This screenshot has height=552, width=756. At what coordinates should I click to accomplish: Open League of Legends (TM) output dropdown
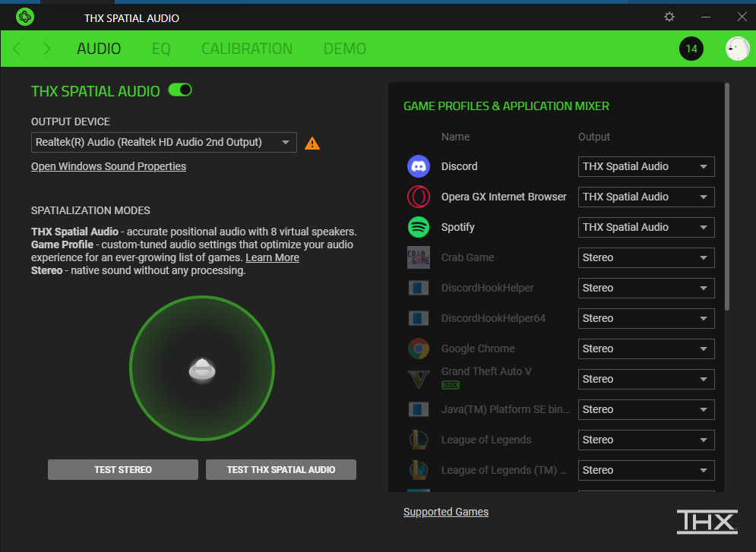(x=646, y=470)
